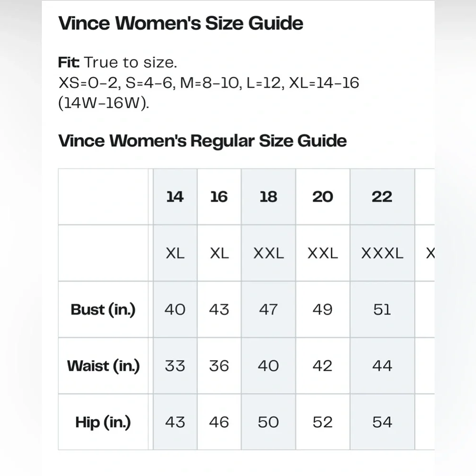Click the XL label under size 14
Image resolution: width=476 pixels, height=476 pixels.
coord(175,253)
